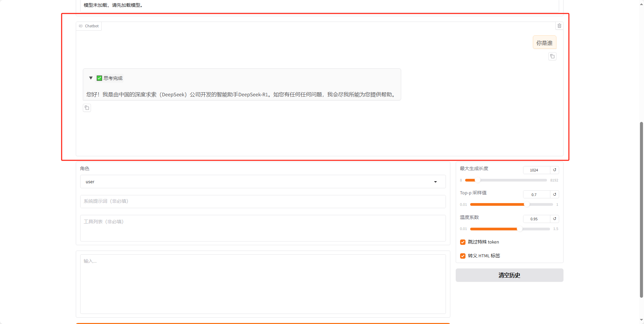Adjust the 温度系数 slider
Viewport: 644px width, 324px height.
(510, 229)
